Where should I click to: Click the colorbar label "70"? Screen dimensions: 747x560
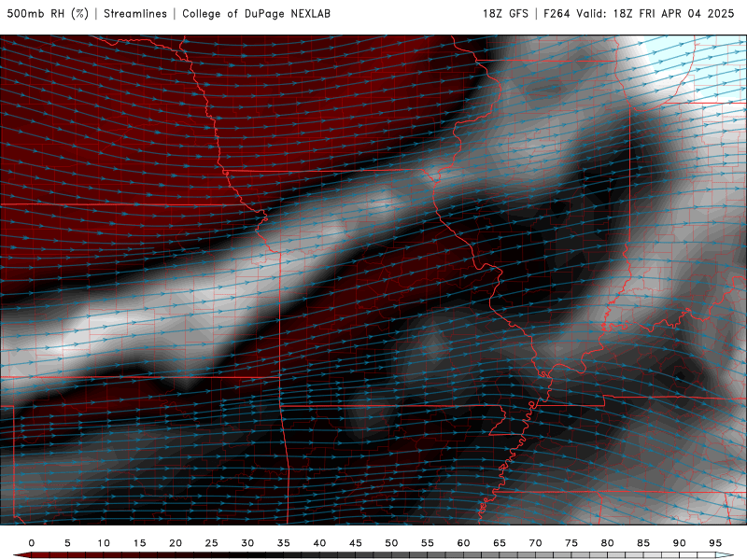pyautogui.click(x=535, y=543)
